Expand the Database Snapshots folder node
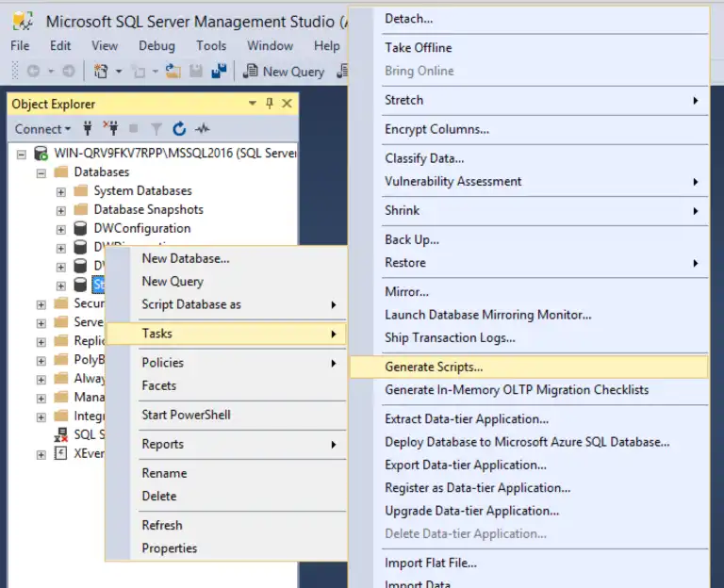 pyautogui.click(x=61, y=210)
